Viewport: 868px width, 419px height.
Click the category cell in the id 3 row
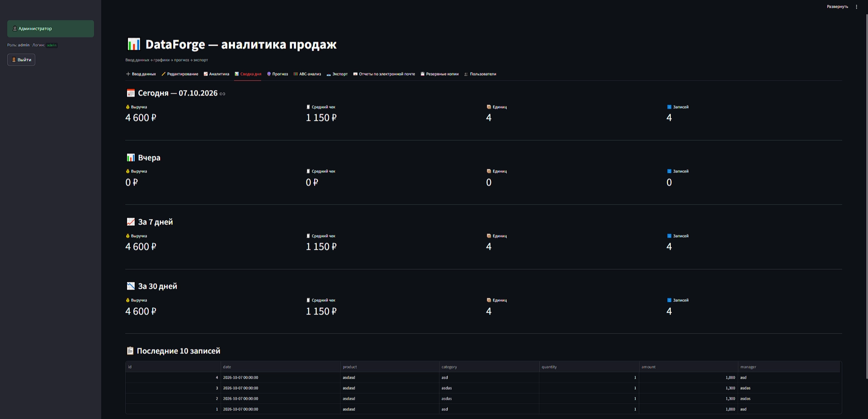489,388
